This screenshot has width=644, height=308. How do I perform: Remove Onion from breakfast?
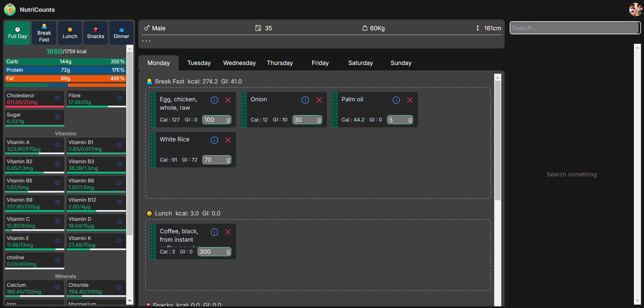(x=319, y=100)
